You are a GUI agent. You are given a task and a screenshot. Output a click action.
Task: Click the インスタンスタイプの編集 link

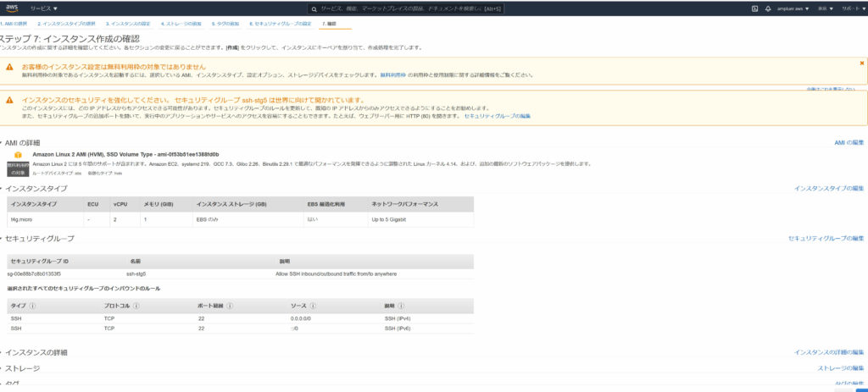click(x=828, y=188)
